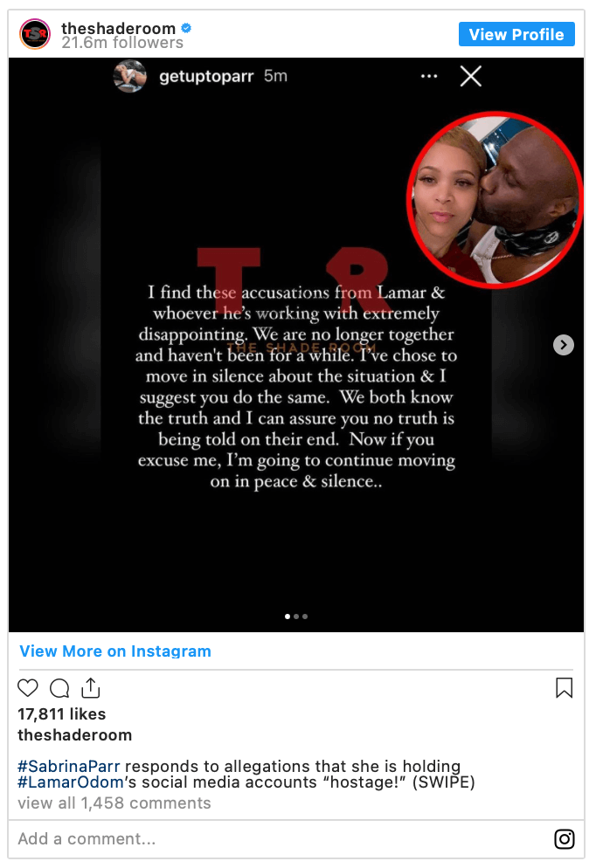Close the story with the X icon
This screenshot has height=868, width=596.
click(471, 76)
